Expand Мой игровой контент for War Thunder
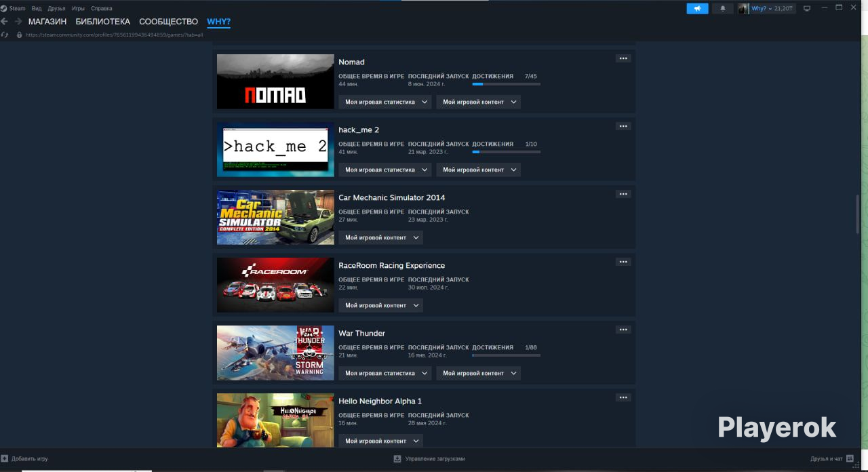The image size is (868, 472). point(478,373)
